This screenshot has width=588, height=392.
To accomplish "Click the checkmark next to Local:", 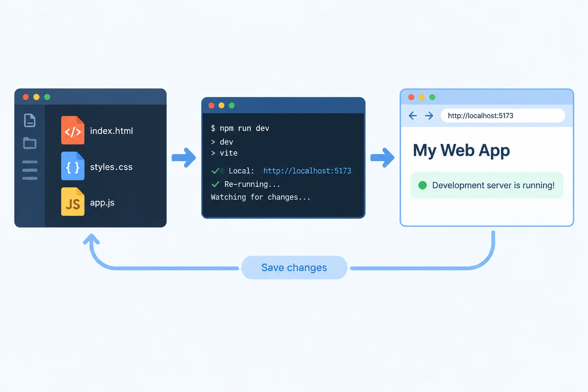I will (x=215, y=171).
